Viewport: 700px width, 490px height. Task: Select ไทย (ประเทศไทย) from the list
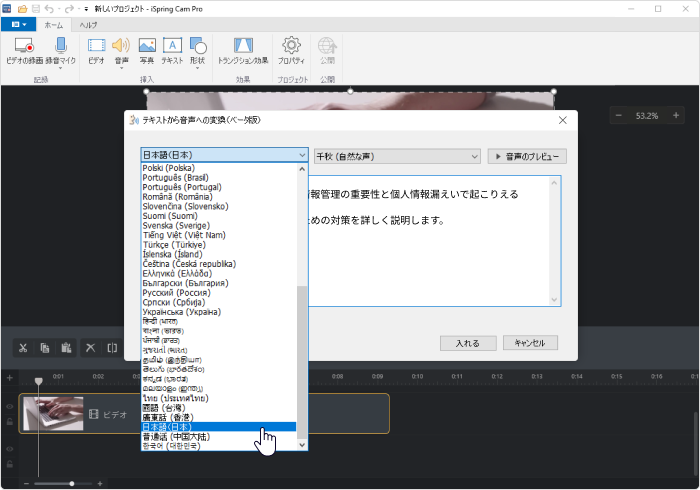pos(219,399)
